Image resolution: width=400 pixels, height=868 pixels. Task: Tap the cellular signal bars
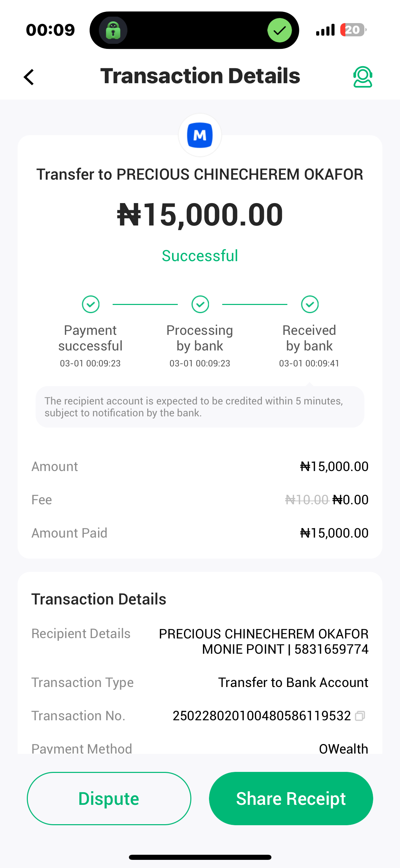(x=325, y=30)
